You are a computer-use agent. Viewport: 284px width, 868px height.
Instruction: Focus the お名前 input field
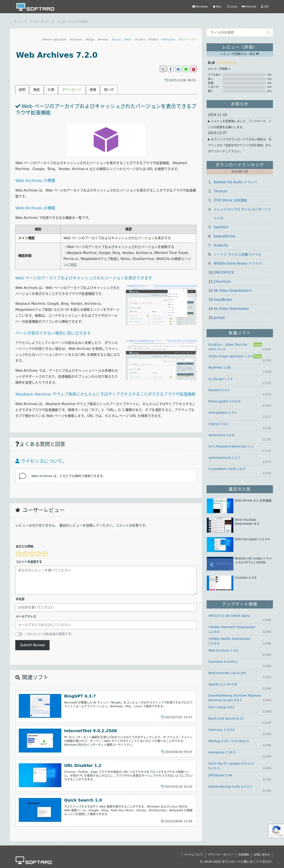[x=106, y=607]
